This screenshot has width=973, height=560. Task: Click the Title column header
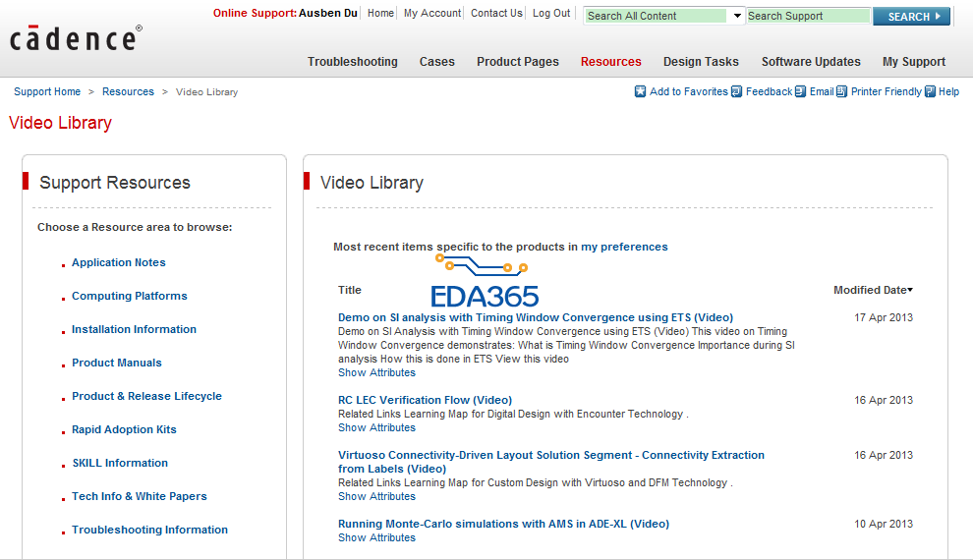pyautogui.click(x=349, y=290)
